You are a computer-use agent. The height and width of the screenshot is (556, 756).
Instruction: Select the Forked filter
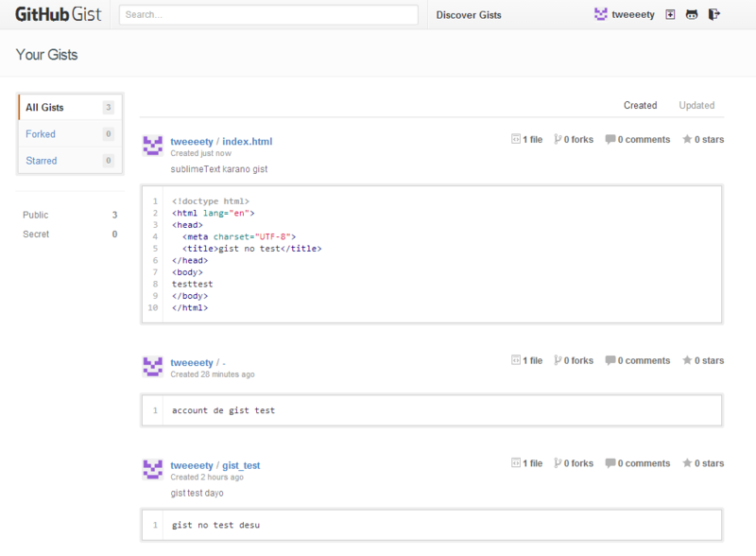[70, 133]
